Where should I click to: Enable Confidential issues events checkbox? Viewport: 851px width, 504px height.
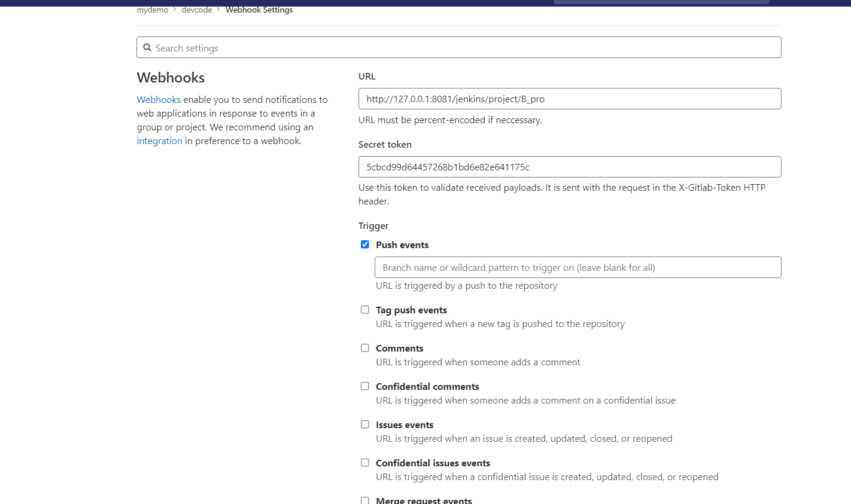pyautogui.click(x=365, y=462)
